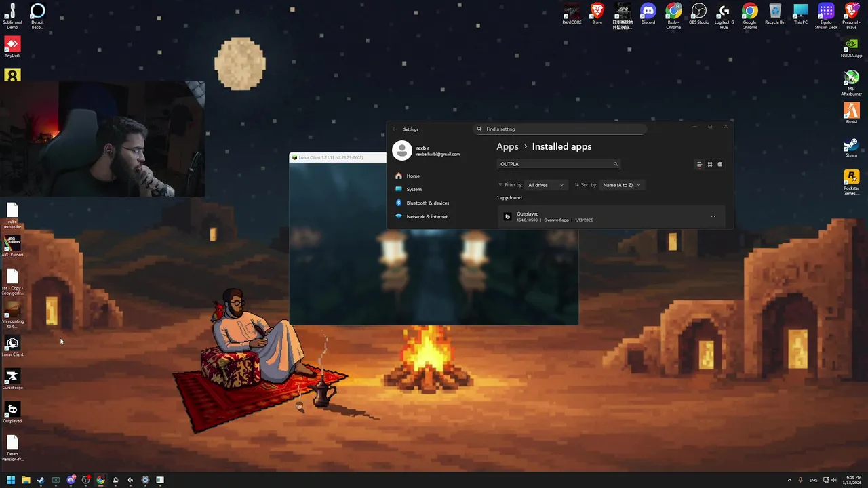
Task: Open NVIDIA App desktop shortcut
Action: 851,48
